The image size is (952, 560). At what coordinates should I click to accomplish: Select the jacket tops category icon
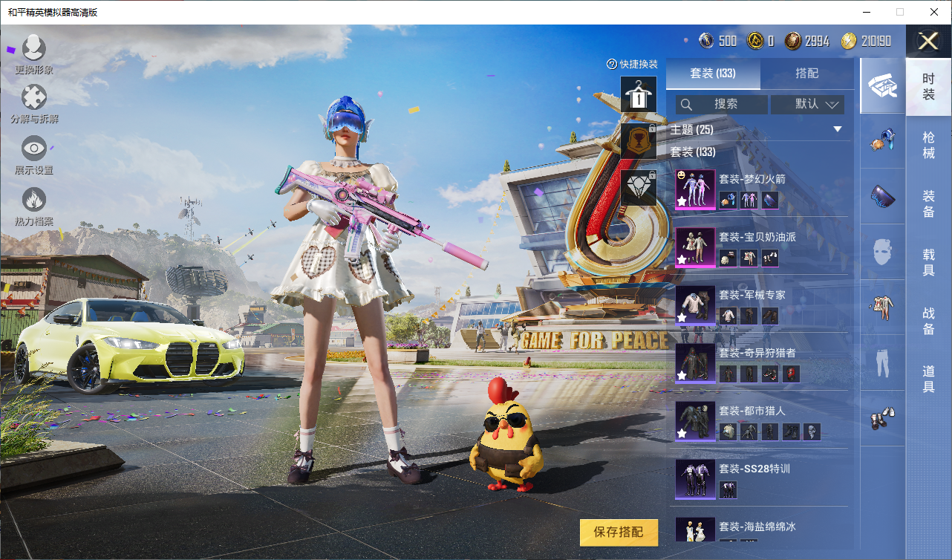[x=882, y=307]
